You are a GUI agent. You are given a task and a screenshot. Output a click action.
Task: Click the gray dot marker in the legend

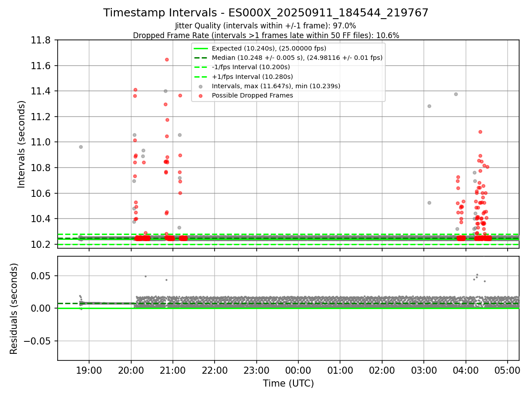[x=201, y=86]
